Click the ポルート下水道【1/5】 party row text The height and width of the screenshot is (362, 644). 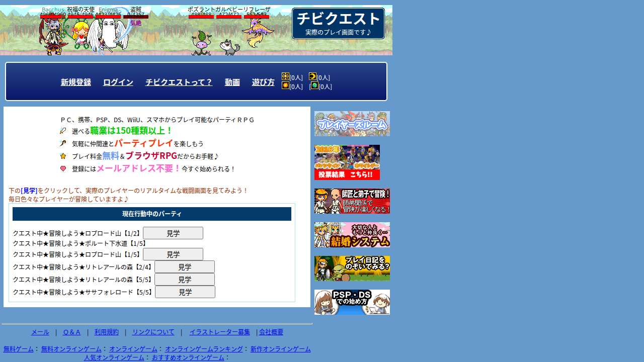point(80,244)
